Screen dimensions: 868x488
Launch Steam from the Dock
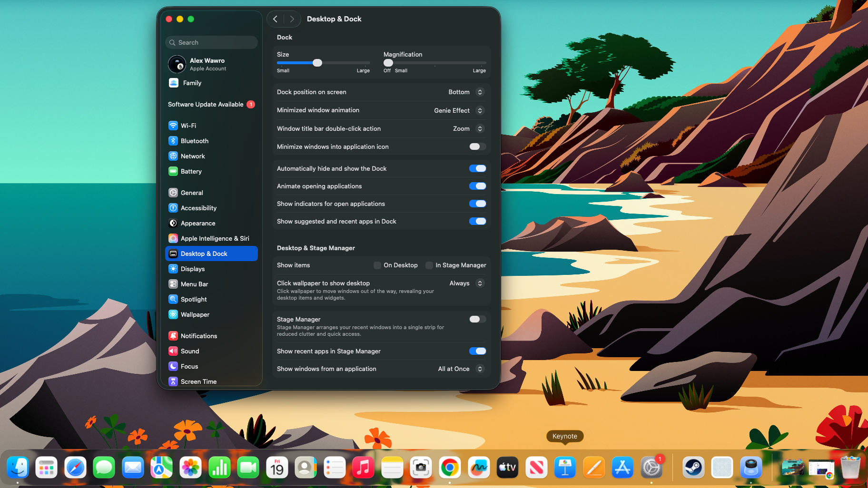point(693,467)
